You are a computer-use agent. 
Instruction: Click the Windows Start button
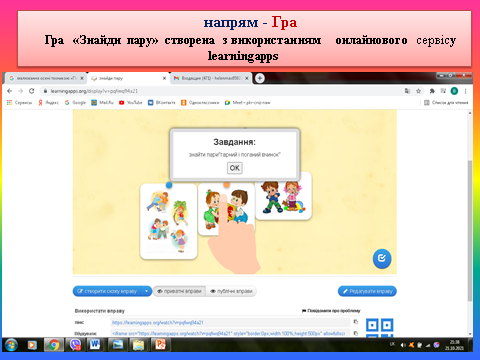click(x=11, y=345)
